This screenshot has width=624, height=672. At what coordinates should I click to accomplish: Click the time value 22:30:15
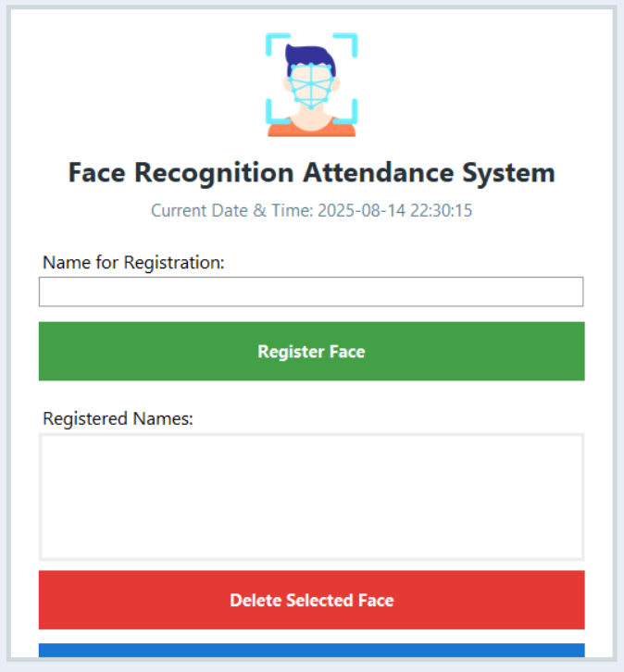[443, 210]
